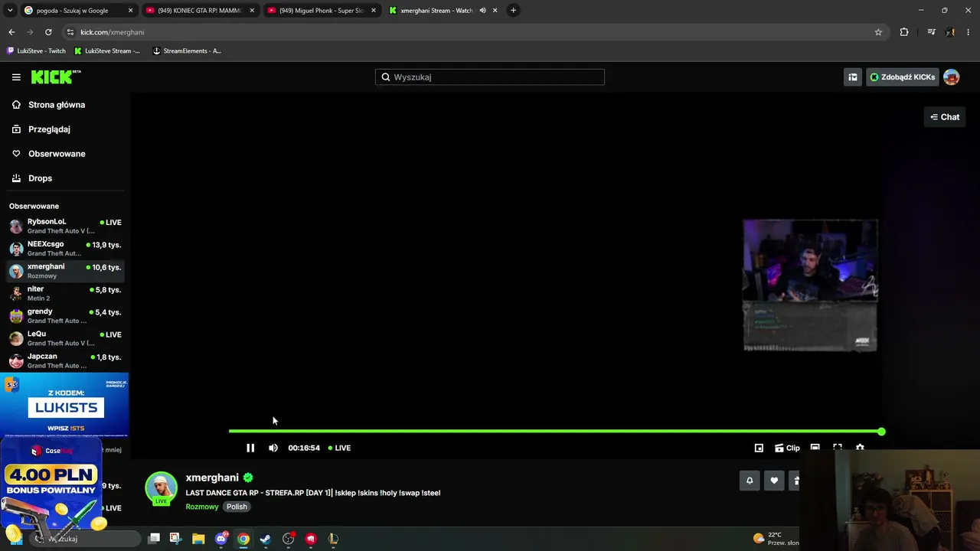Open a new browser tab
The width and height of the screenshot is (980, 551).
coord(514,11)
